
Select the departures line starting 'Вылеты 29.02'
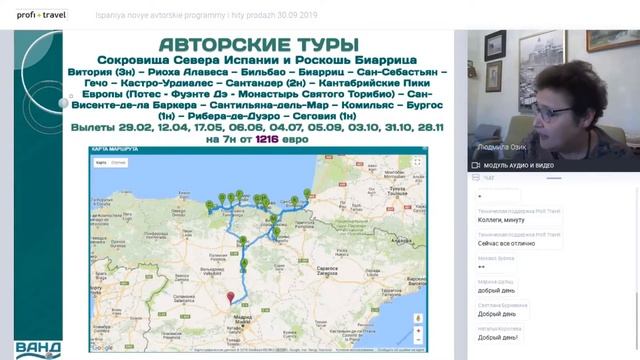(x=257, y=127)
